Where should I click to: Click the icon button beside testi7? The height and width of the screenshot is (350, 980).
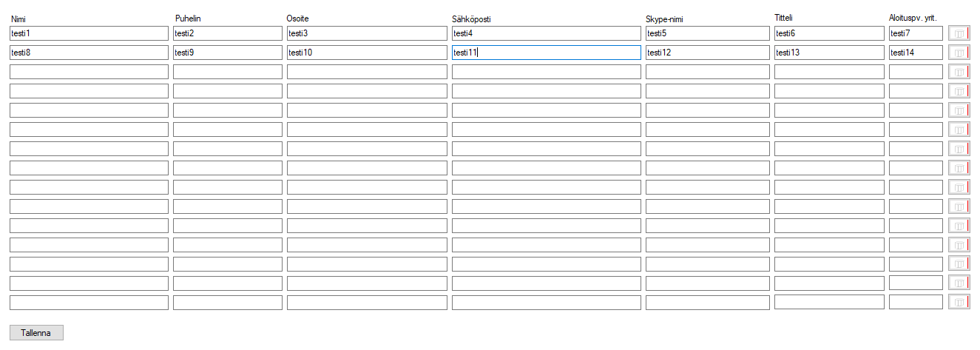pos(959,33)
